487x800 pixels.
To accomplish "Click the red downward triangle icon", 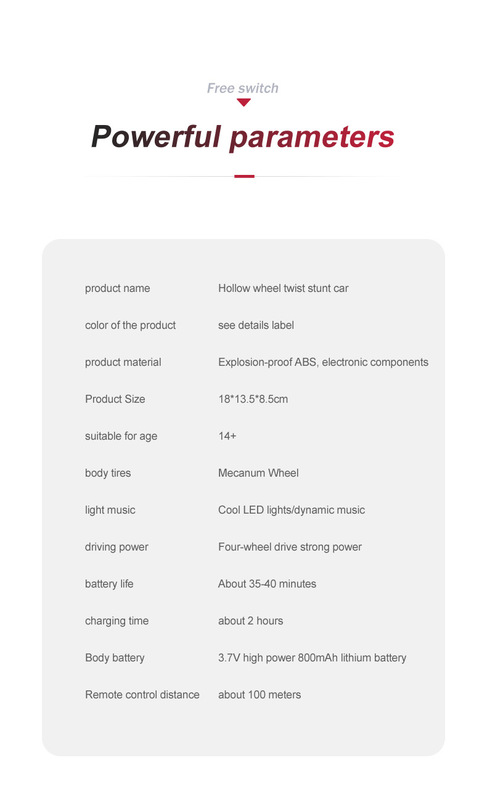I will [x=244, y=103].
